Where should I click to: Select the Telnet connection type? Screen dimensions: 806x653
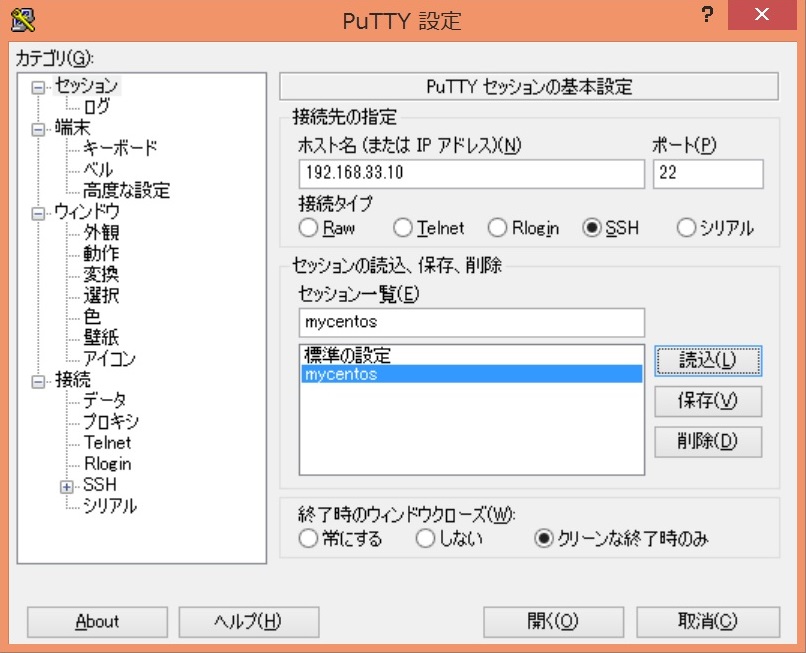click(x=428, y=228)
